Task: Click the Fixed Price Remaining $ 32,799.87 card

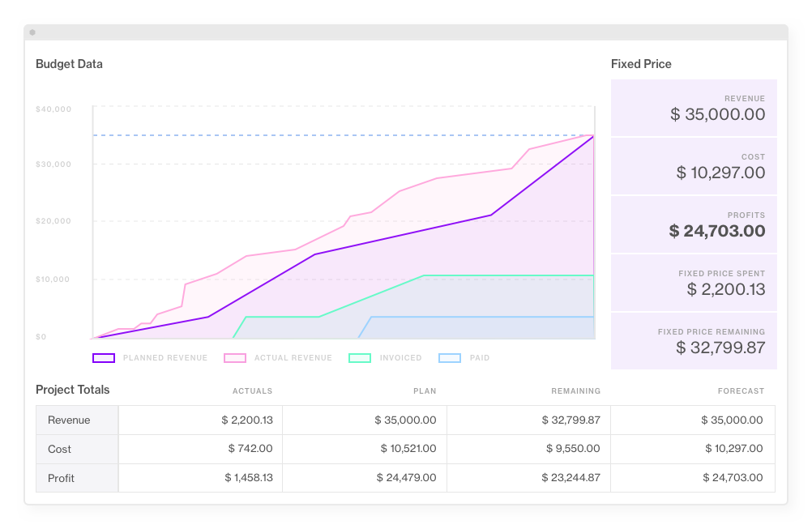Action: (x=694, y=341)
